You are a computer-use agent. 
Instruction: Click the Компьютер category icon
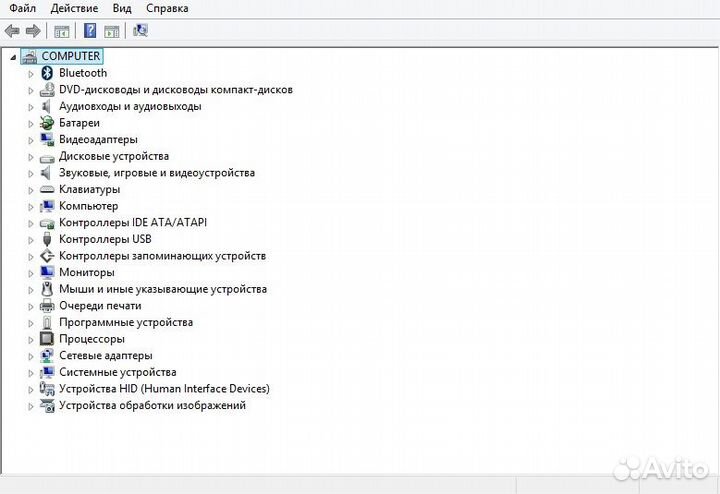coord(47,206)
